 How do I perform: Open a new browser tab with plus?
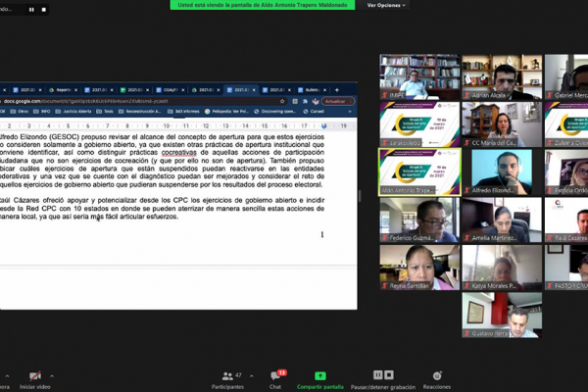(337, 90)
